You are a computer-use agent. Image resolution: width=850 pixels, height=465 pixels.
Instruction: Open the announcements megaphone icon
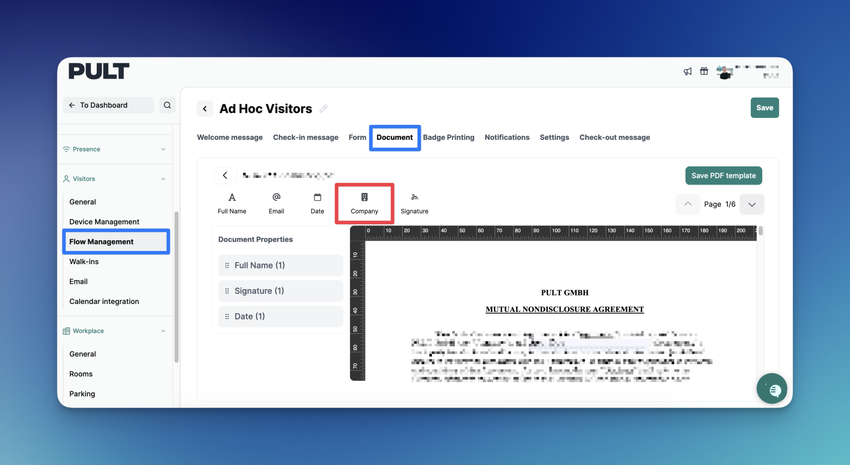click(x=687, y=71)
